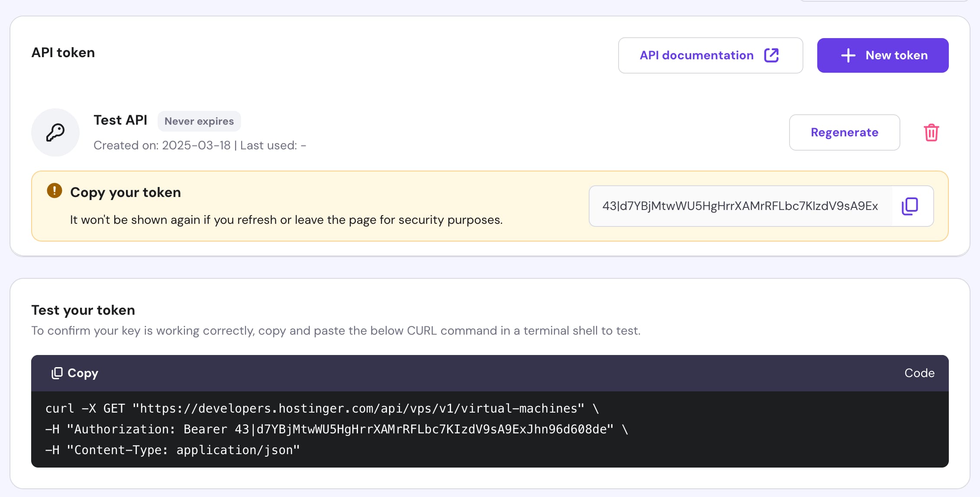Click the Test your token heading
The width and height of the screenshot is (980, 497).
coord(83,310)
